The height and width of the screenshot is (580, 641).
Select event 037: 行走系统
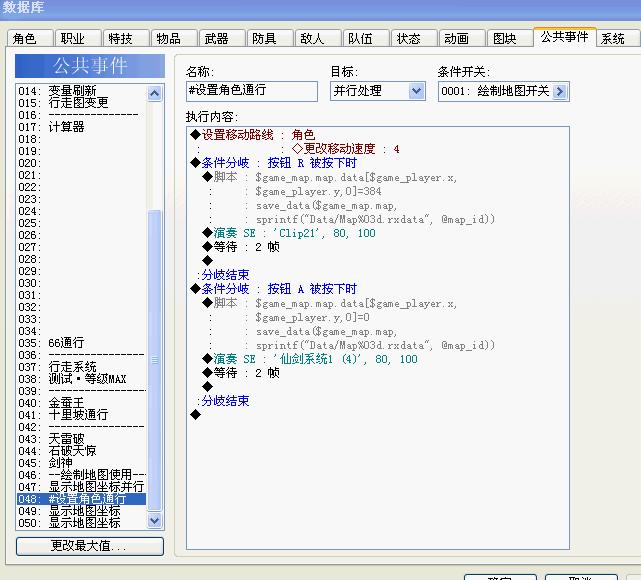(x=81, y=367)
